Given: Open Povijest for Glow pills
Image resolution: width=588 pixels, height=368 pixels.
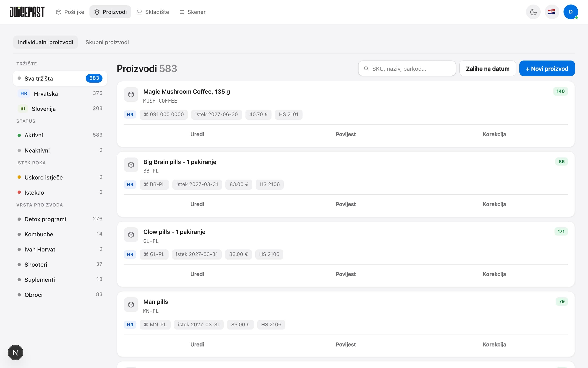Looking at the screenshot, I should click(346, 274).
